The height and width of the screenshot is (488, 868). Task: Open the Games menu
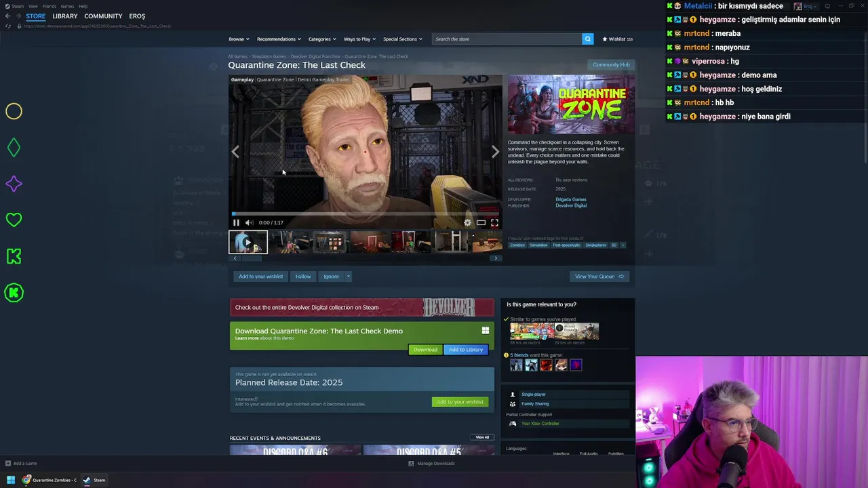tap(67, 6)
